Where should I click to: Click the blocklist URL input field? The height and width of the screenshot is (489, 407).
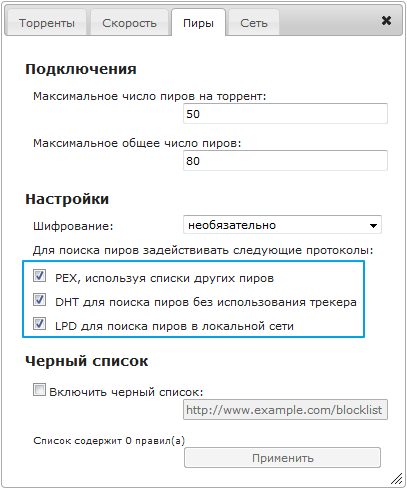(x=285, y=410)
